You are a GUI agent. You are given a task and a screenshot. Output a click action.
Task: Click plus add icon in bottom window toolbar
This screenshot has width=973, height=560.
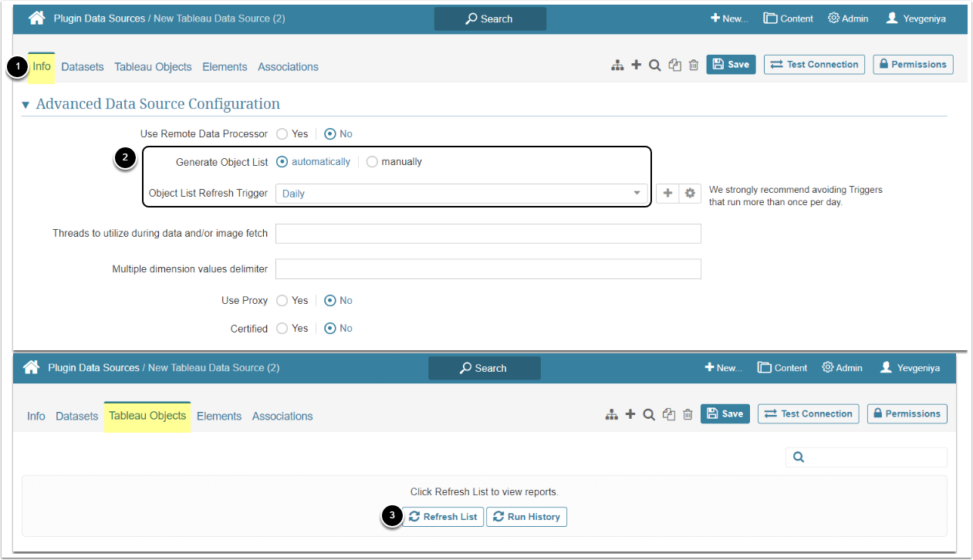(630, 415)
